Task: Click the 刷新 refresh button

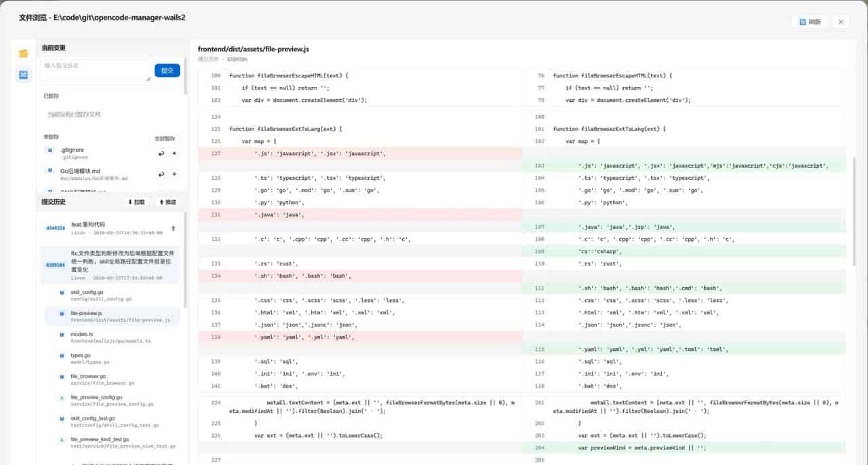Action: pos(810,22)
